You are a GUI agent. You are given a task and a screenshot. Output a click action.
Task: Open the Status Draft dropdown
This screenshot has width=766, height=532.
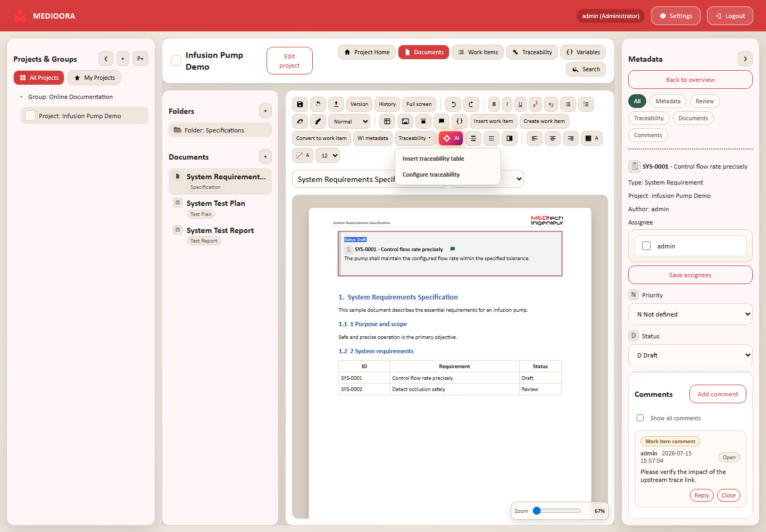tap(690, 355)
